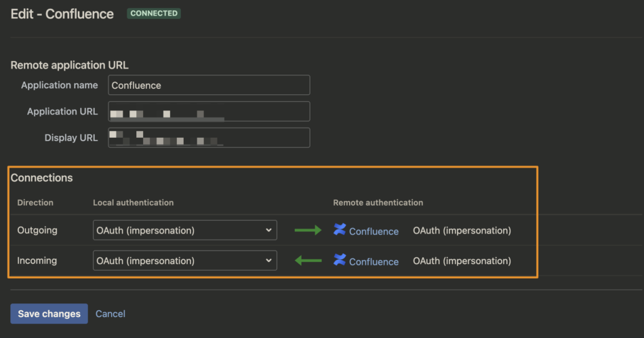Expand the Outgoing dropdown chevron arrow

[x=268, y=230]
